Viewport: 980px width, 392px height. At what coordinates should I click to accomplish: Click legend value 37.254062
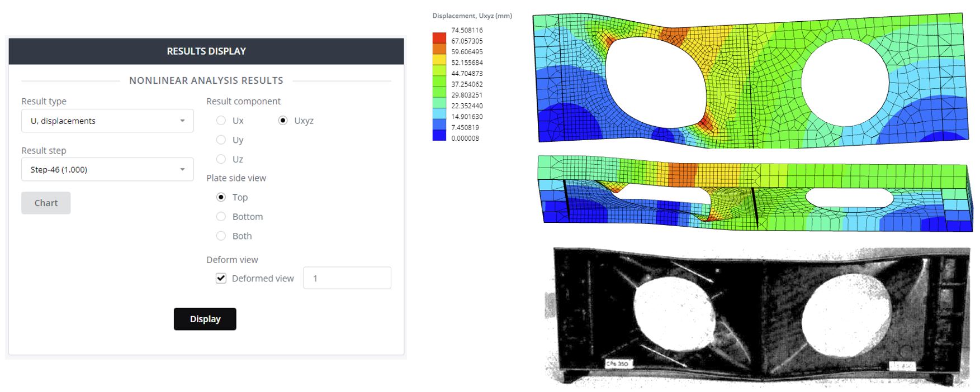(x=467, y=84)
